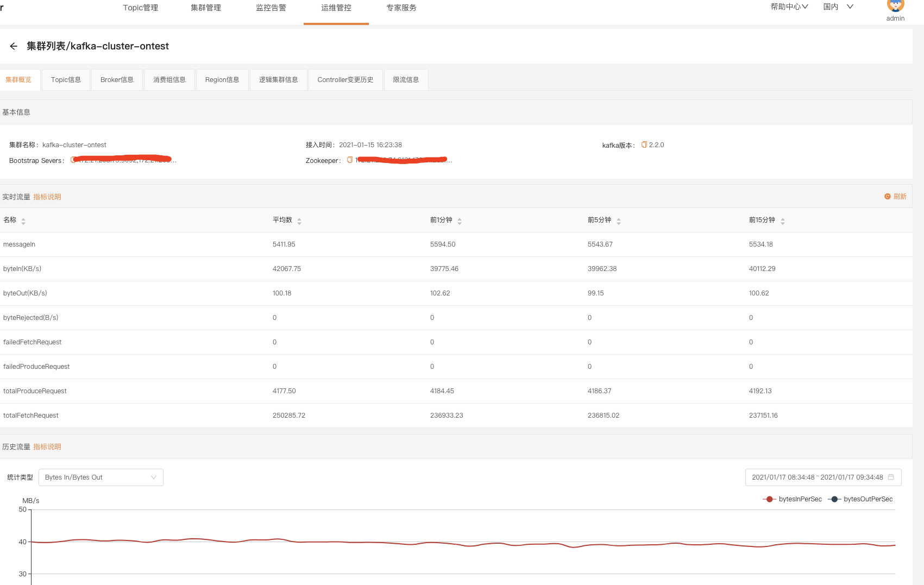Click the byteIn average value 42067.75
The height and width of the screenshot is (585, 924).
click(287, 269)
